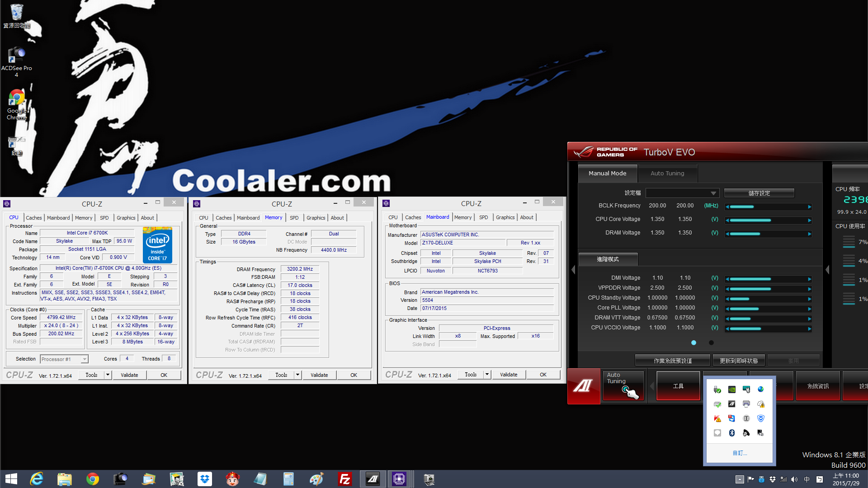
Task: Adjust DRAM Voltage slider
Action: tap(768, 234)
